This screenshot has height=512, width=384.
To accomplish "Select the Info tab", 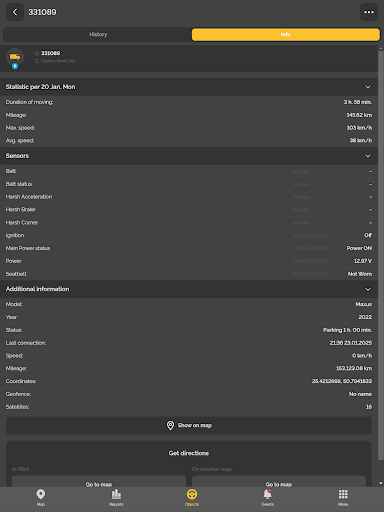I will click(x=286, y=34).
